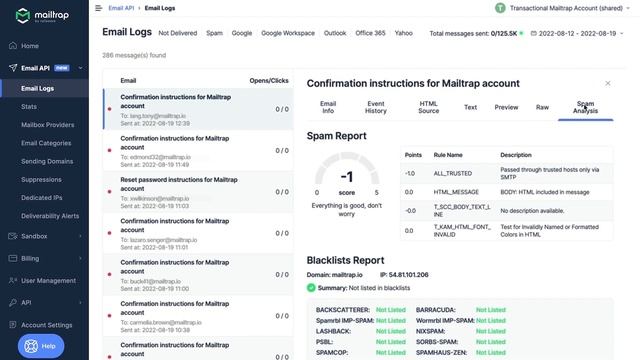Open the date range dropdown arrow
The image size is (640, 360).
622,33
